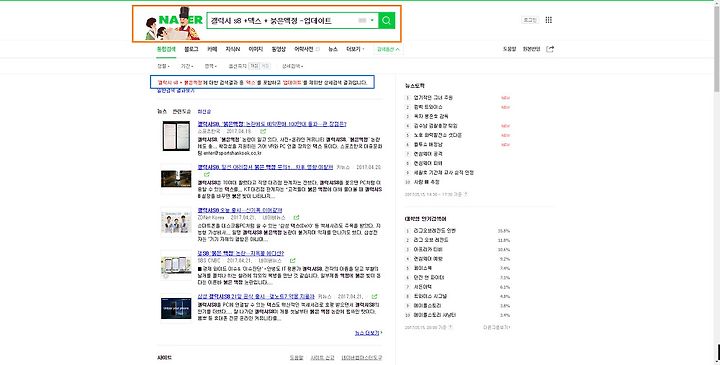Expand the search box autocomplete arrow
Image resolution: width=720 pixels, height=365 pixels.
coord(372,21)
